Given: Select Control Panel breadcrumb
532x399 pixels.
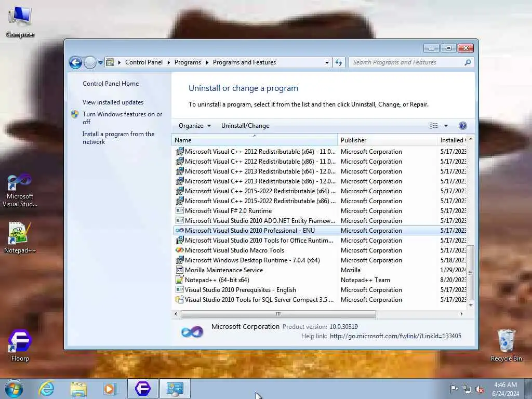Looking at the screenshot, I should (x=144, y=62).
